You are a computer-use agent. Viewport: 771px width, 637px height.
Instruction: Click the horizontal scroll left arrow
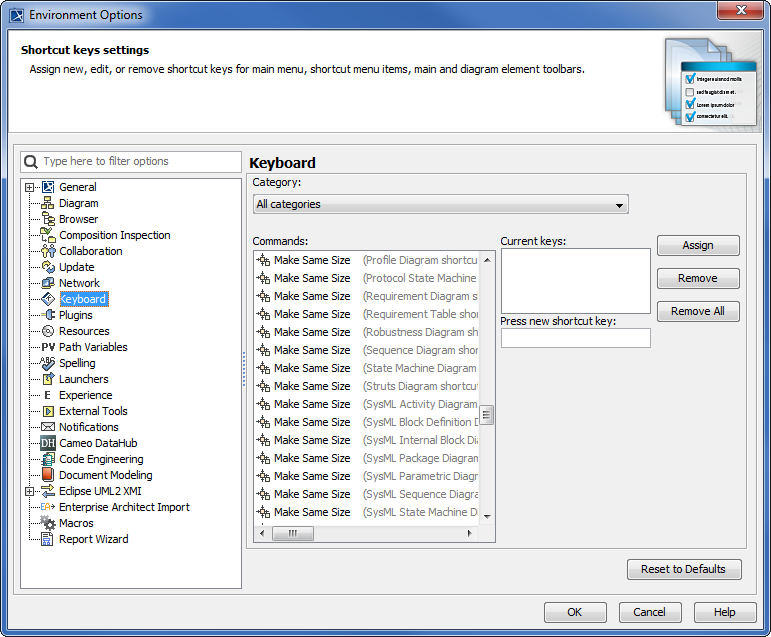tap(262, 533)
